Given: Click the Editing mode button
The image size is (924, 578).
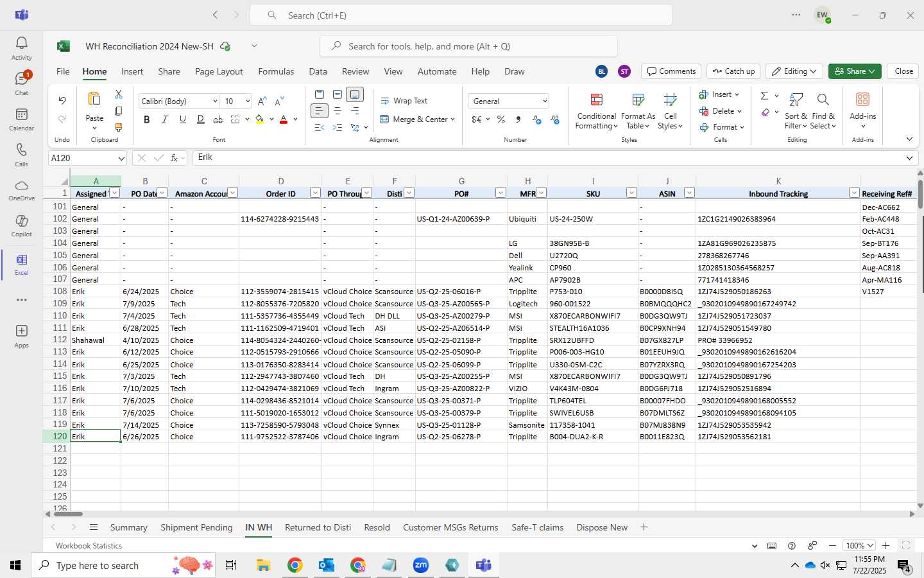Looking at the screenshot, I should click(794, 71).
